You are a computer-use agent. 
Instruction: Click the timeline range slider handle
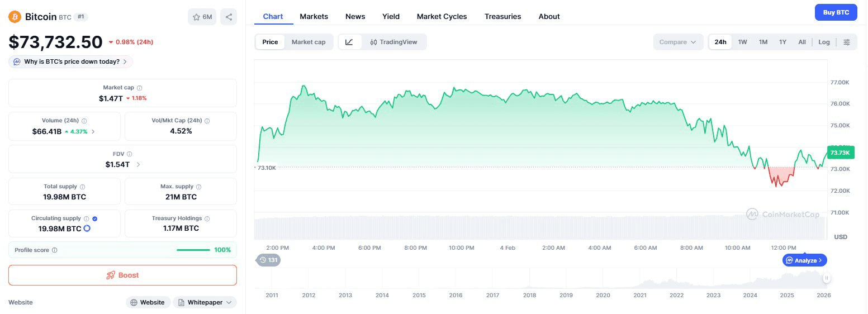[826, 278]
